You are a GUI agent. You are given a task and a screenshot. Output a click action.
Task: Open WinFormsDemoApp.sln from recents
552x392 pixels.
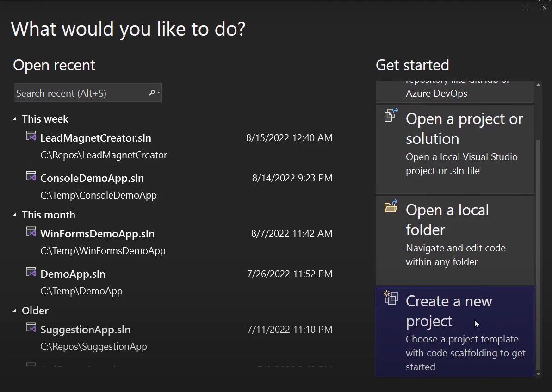click(97, 234)
